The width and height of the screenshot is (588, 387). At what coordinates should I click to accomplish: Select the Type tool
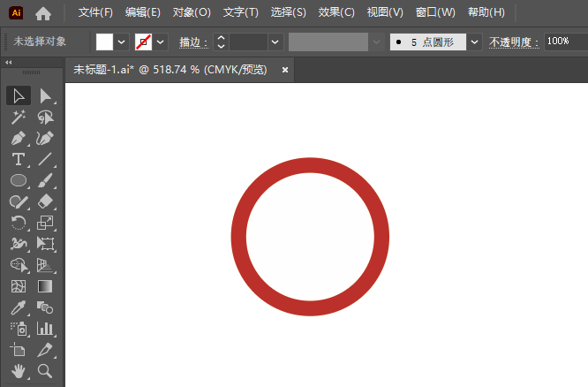click(x=19, y=159)
